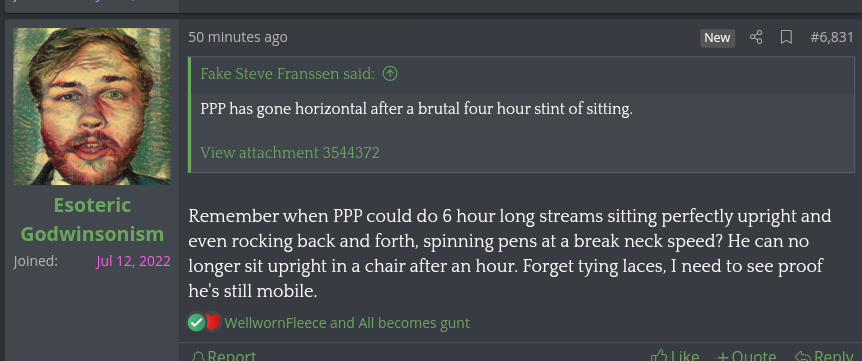Click the green checkmark reaction icon

[196, 323]
